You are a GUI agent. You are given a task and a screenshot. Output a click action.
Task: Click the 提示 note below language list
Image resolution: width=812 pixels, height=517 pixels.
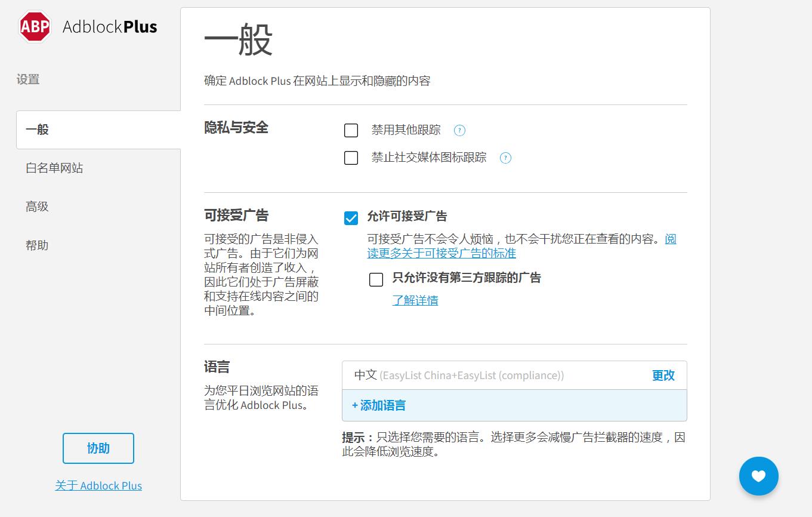[514, 444]
